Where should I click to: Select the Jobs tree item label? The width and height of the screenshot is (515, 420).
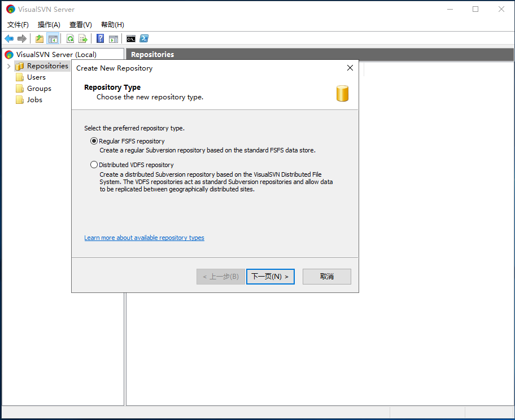tap(34, 99)
